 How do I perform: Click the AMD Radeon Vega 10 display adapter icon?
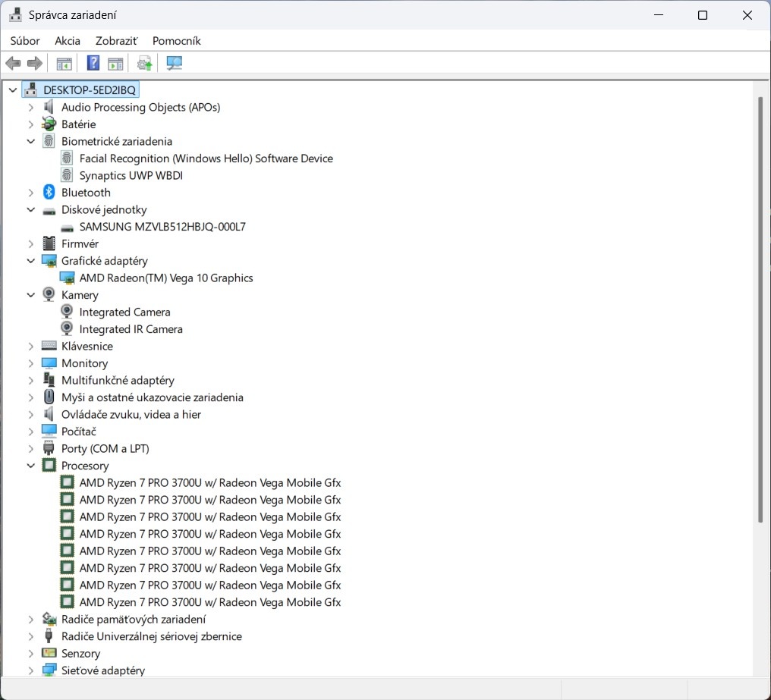pyautogui.click(x=67, y=278)
